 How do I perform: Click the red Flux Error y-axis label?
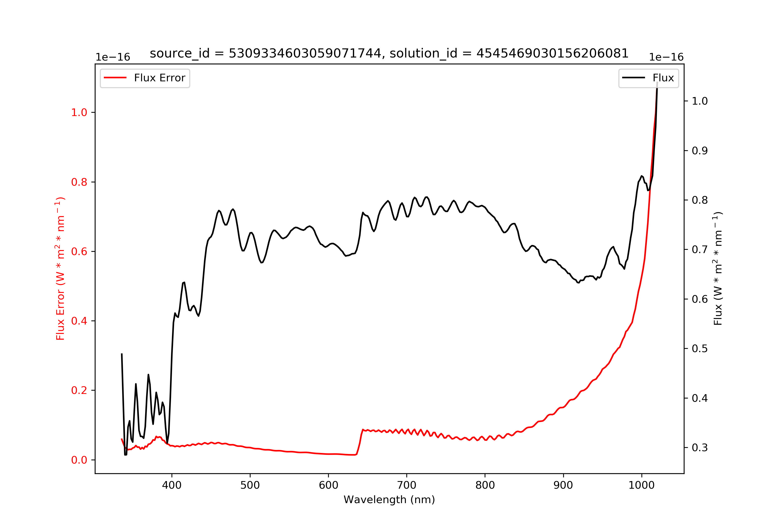[60, 269]
